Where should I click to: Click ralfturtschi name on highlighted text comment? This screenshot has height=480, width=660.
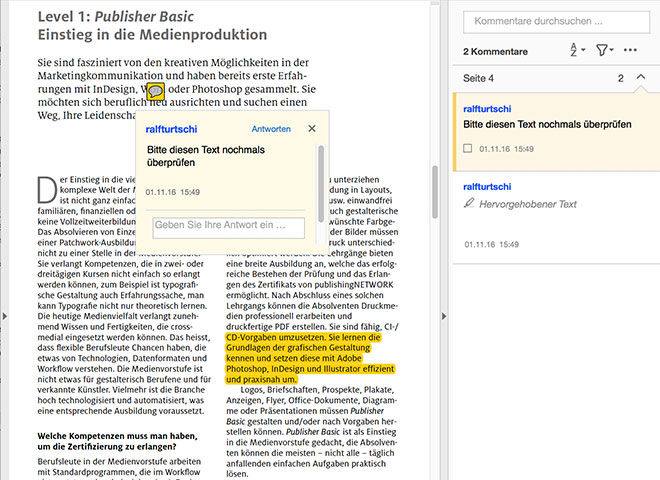pyautogui.click(x=487, y=187)
